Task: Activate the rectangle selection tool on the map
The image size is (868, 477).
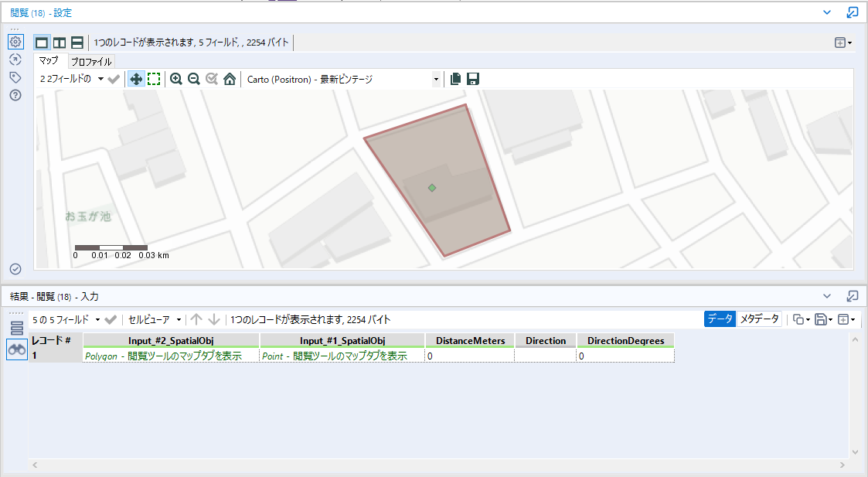Action: pyautogui.click(x=153, y=78)
